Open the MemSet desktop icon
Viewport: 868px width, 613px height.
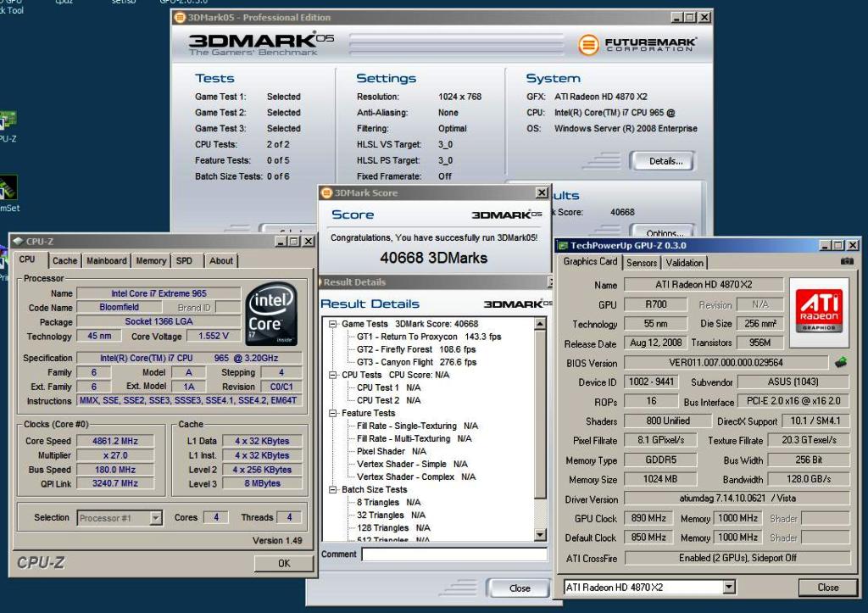click(8, 189)
